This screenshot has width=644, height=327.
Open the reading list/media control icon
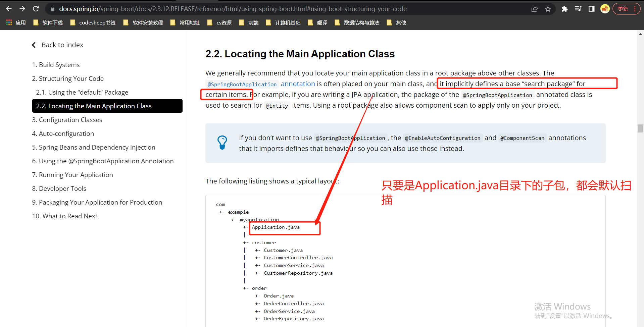pos(578,9)
